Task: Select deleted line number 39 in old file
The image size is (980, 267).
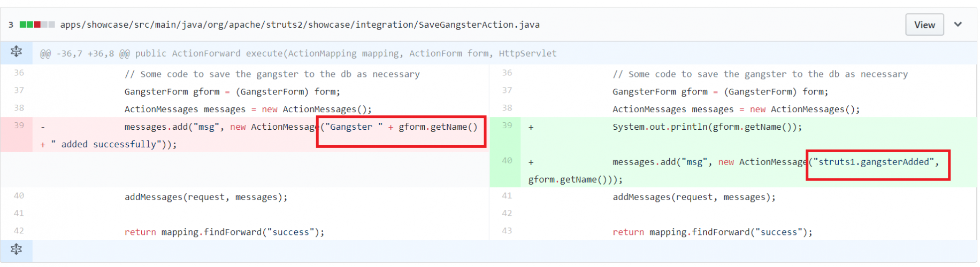Action: point(19,125)
